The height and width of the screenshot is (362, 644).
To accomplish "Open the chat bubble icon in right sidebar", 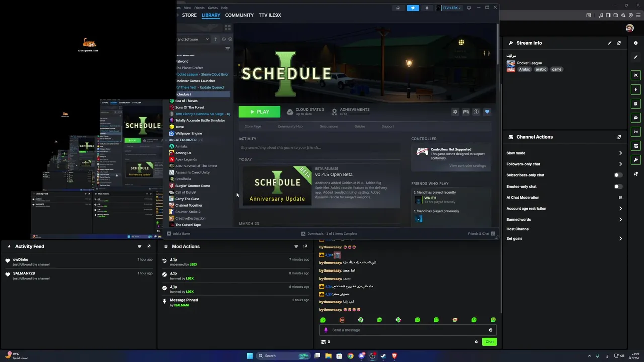I will 636,118.
